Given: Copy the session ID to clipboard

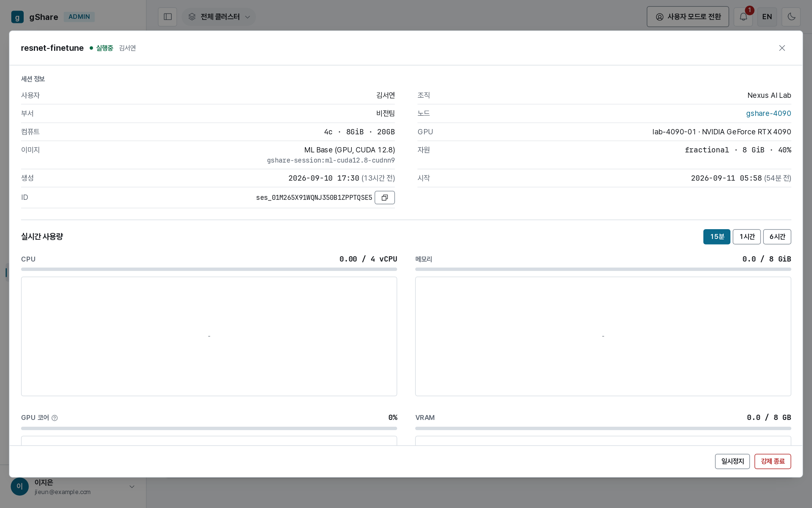Looking at the screenshot, I should (385, 198).
